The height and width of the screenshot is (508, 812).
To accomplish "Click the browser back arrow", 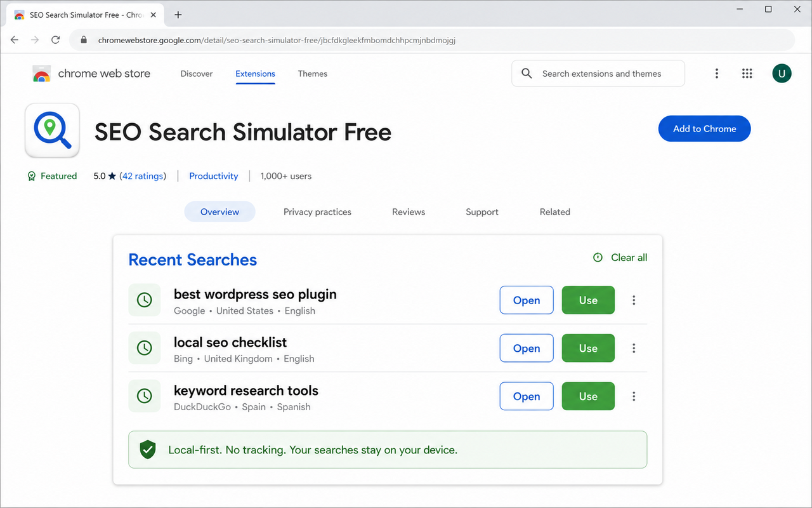I will [15, 40].
